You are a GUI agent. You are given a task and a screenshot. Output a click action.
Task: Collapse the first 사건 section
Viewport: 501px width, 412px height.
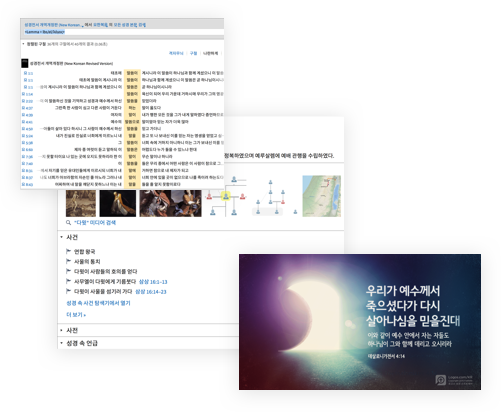coord(61,237)
